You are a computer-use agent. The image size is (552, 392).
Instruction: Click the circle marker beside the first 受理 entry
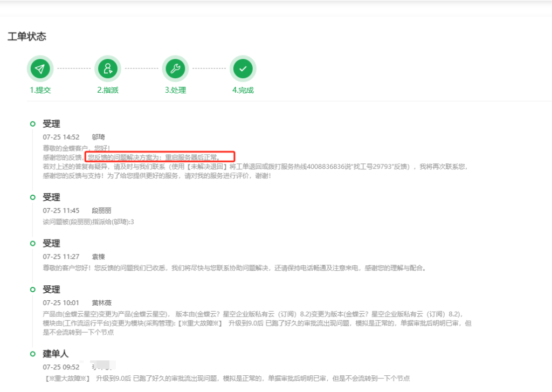[x=33, y=123]
